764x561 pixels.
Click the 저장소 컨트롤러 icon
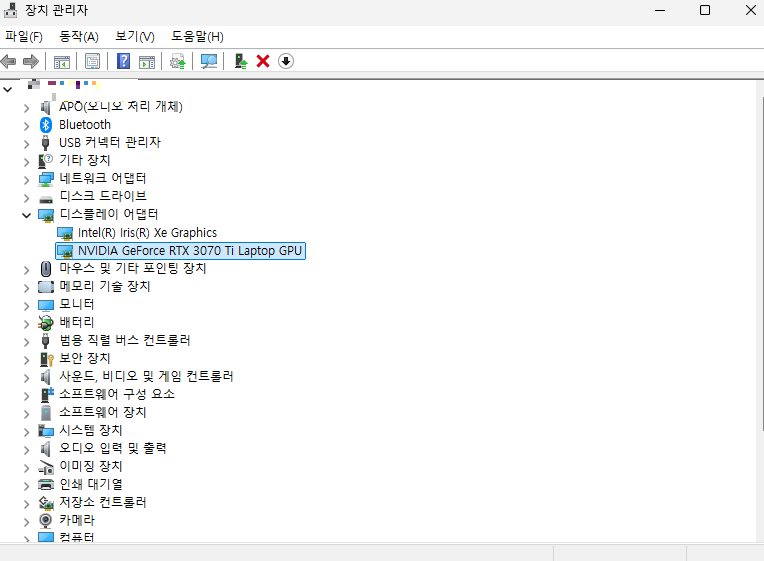(46, 503)
